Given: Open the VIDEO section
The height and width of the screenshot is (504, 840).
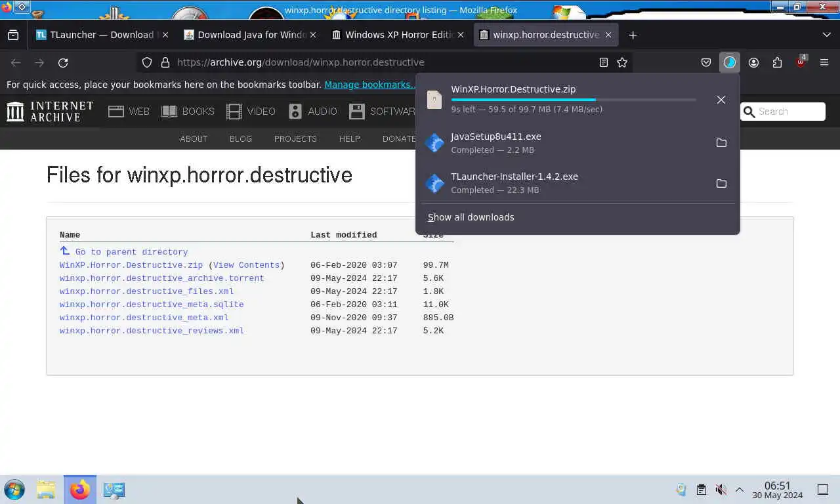Looking at the screenshot, I should pos(251,112).
